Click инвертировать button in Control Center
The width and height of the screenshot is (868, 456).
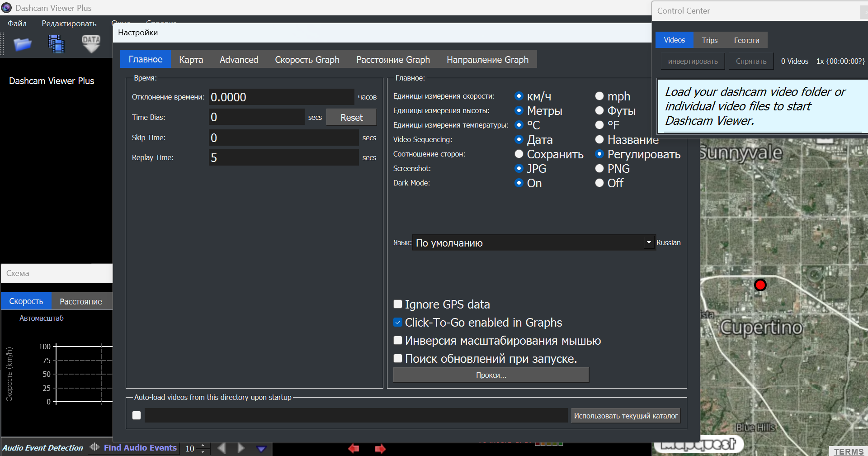point(693,61)
